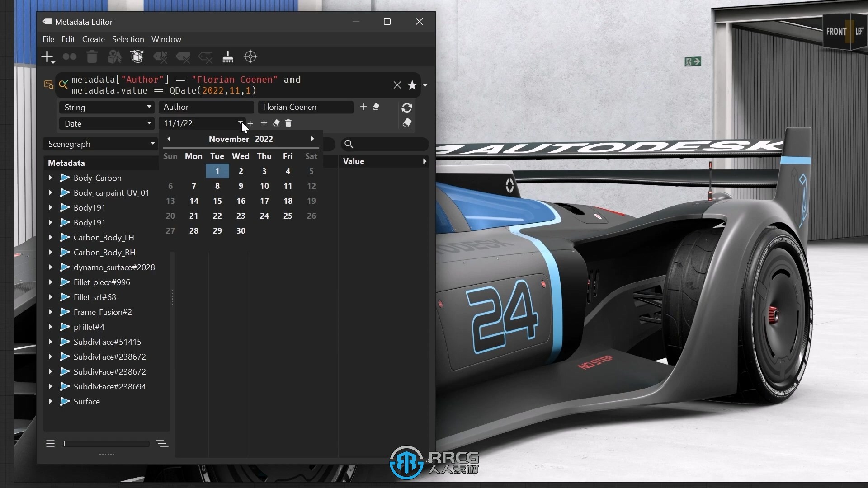Click the search icon in metadata panel
The height and width of the screenshot is (488, 868).
point(349,144)
